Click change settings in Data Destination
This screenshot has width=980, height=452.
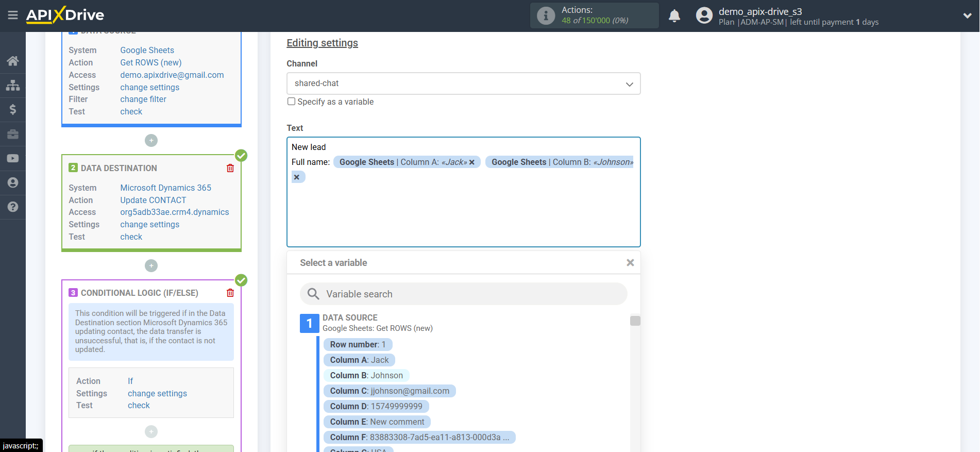150,224
